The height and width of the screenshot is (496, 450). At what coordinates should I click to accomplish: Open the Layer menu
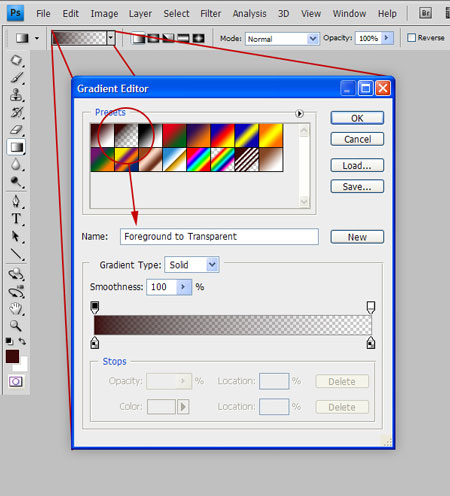pos(140,14)
